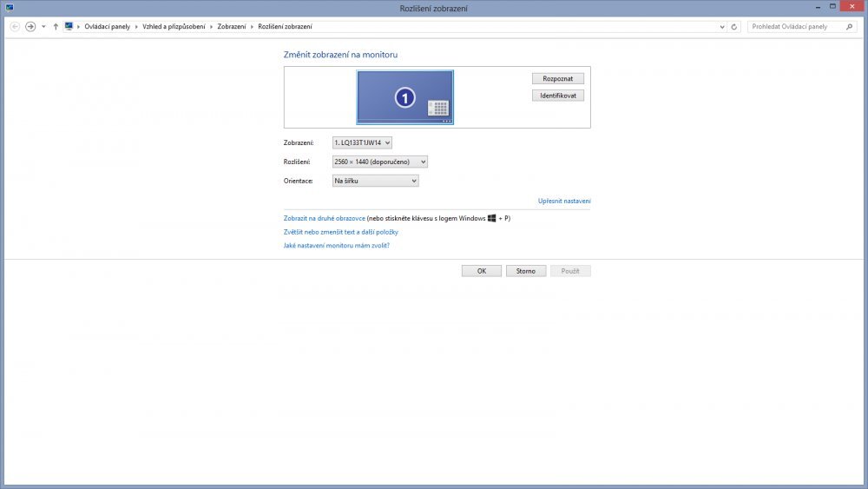The image size is (868, 489).
Task: Click the Back arrow in navigation bar
Action: pyautogui.click(x=15, y=27)
